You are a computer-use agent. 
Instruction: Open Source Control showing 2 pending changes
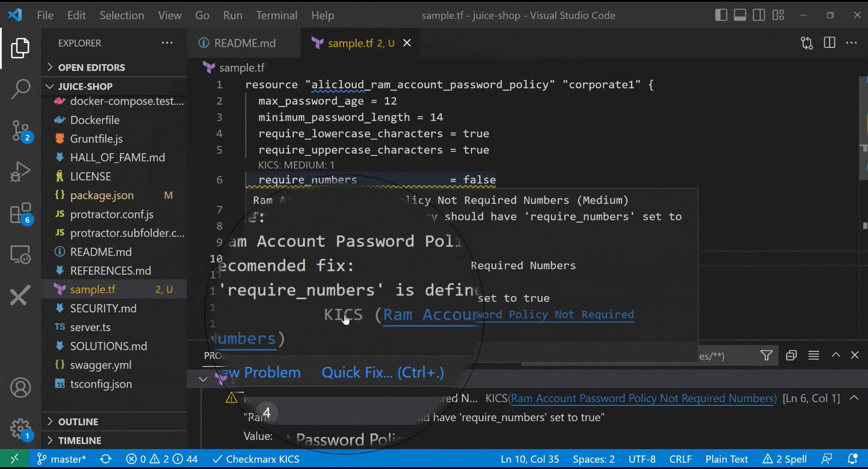tap(20, 131)
